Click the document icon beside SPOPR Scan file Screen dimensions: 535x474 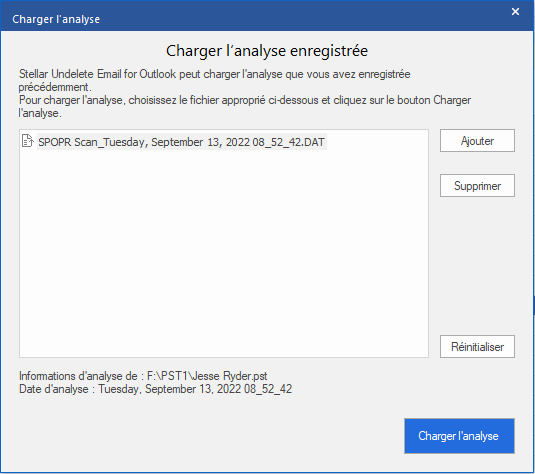27,141
